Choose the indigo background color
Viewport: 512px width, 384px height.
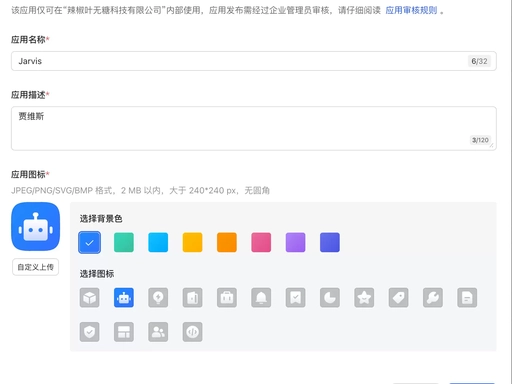[x=330, y=242]
